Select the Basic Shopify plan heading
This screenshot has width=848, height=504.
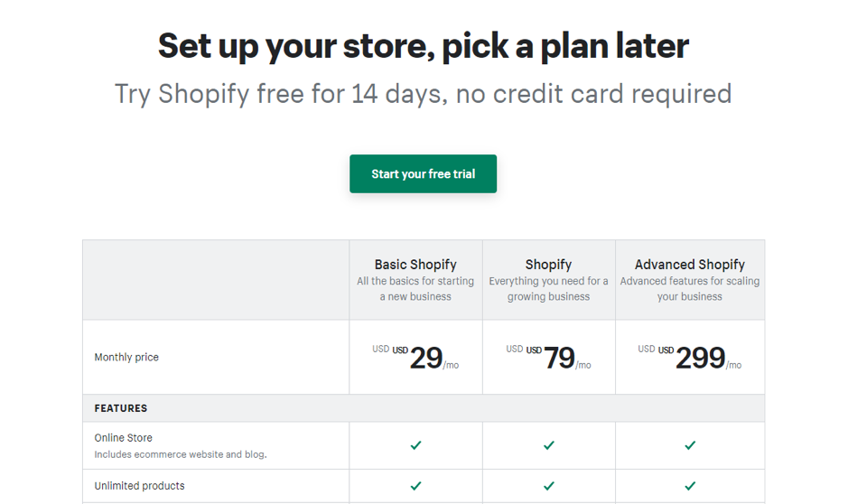415,265
